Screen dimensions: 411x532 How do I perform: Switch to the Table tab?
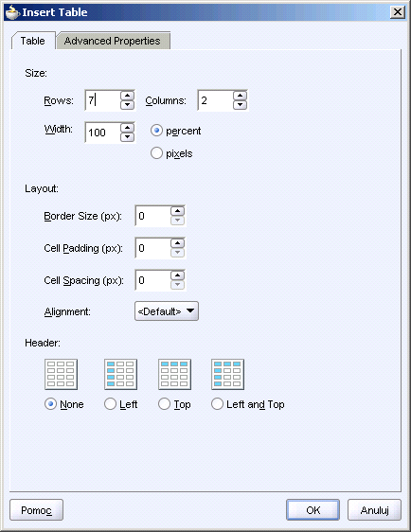32,41
